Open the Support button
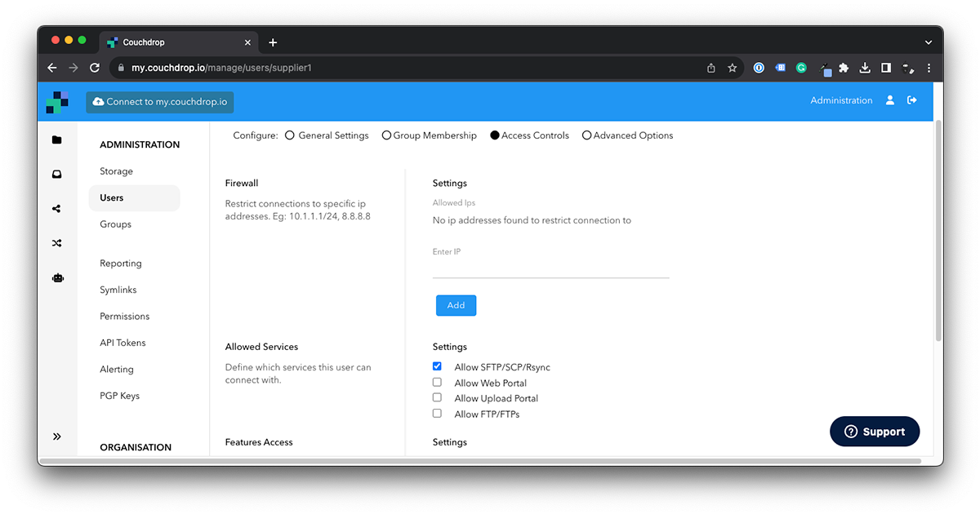Screen dimensions: 980x514 tap(875, 431)
